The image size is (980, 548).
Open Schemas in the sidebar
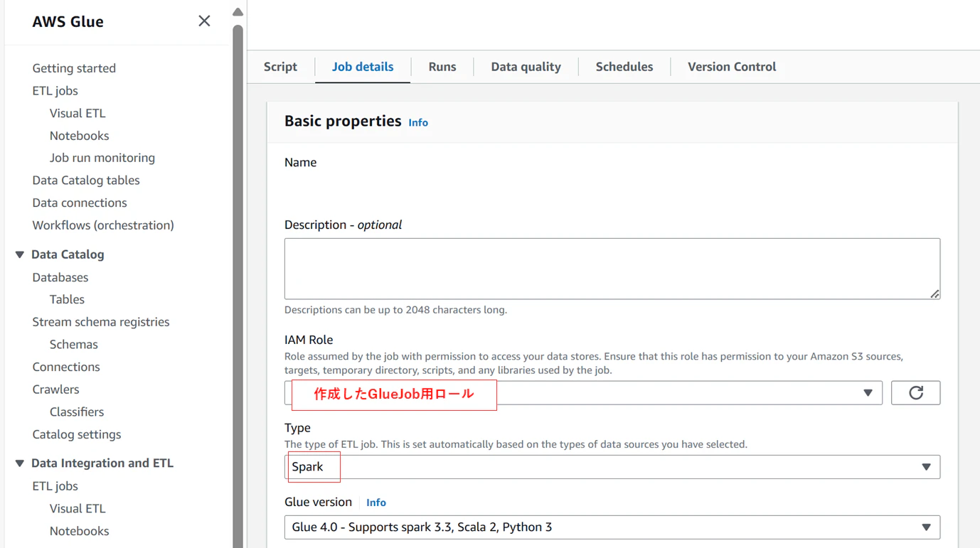point(74,345)
